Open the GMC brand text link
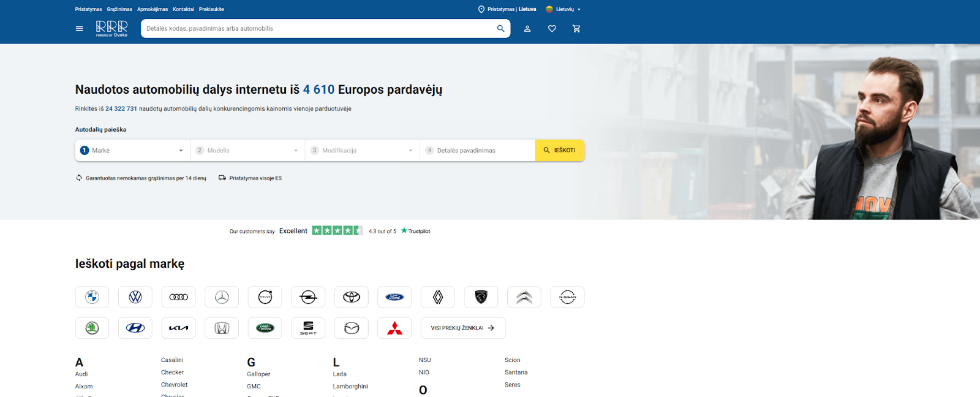Screen dimensions: 980x397 coord(254,387)
